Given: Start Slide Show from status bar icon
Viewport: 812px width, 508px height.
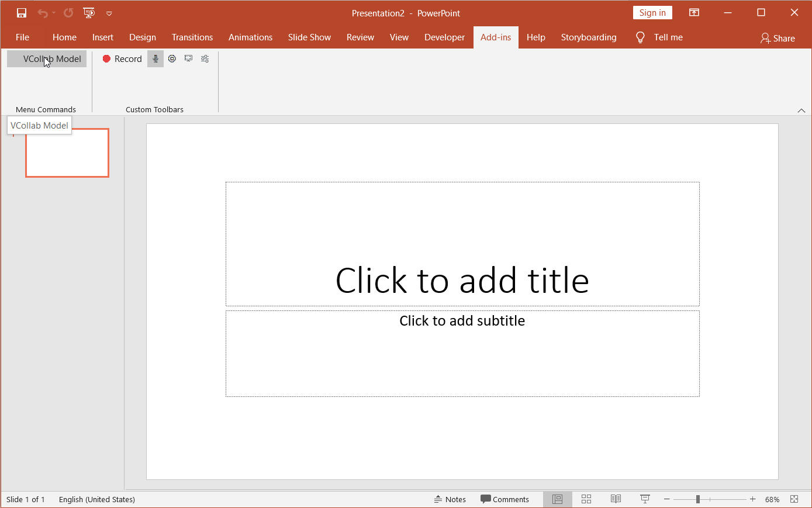Looking at the screenshot, I should point(645,499).
